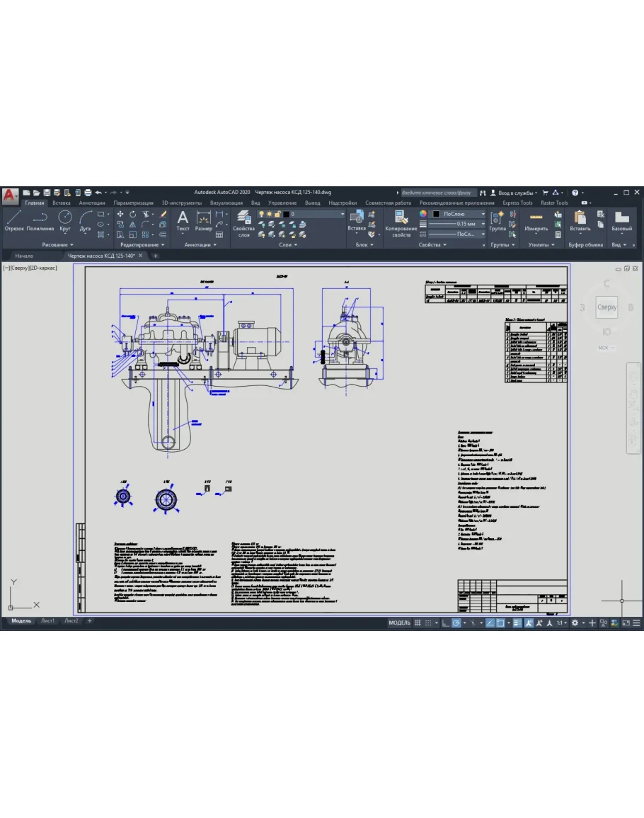Click the МОДЕЛЬ status bar button
The height and width of the screenshot is (818, 644).
coord(399,623)
